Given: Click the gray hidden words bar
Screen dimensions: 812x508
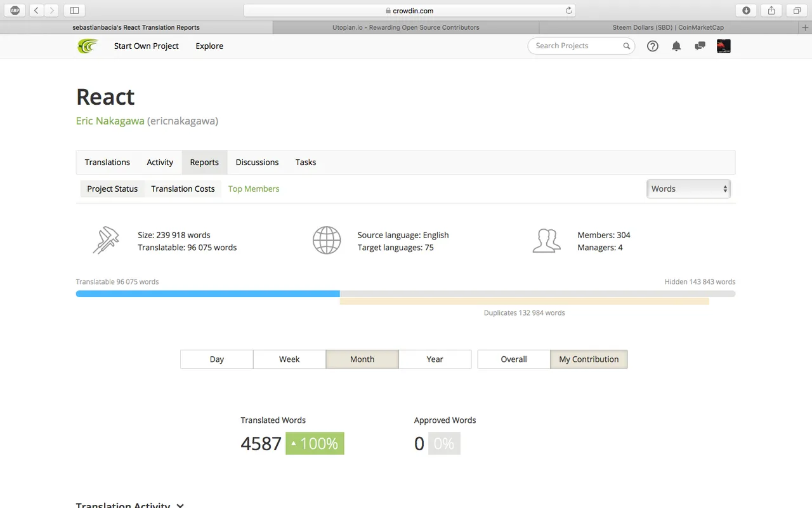Looking at the screenshot, I should tap(538, 294).
